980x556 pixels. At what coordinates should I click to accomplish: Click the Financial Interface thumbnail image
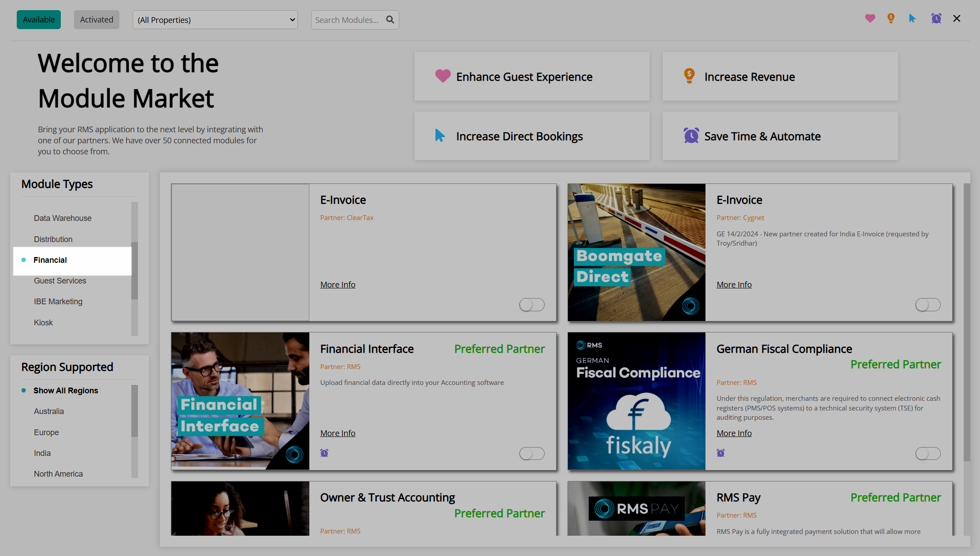[x=240, y=401]
